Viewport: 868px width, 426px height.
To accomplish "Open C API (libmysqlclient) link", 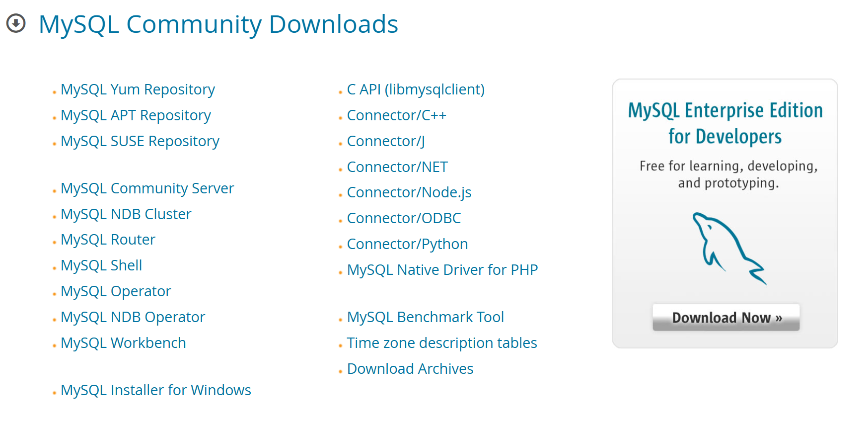I will [x=416, y=89].
